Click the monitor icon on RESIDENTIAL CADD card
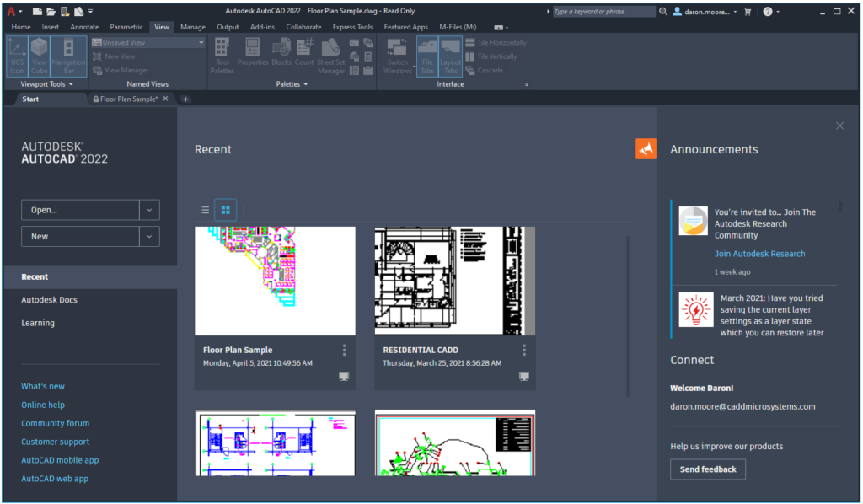 524,377
